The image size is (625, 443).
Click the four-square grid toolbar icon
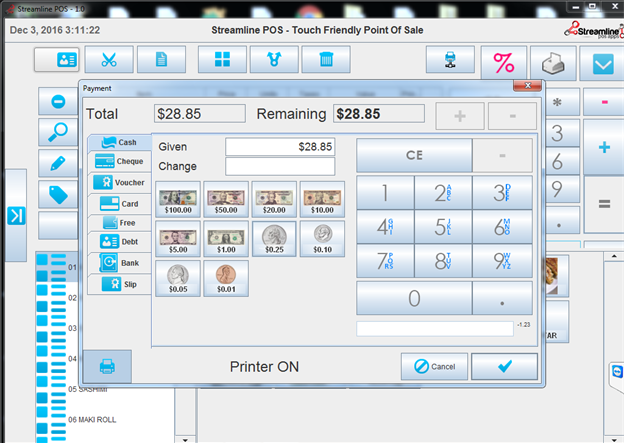222,59
